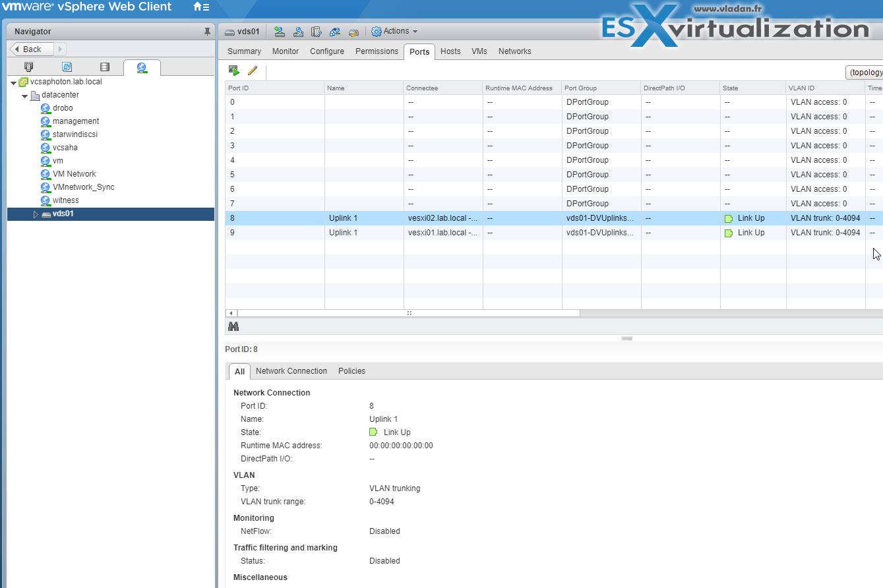Open the Actions dropdown menu
Screen dimensions: 883x588
click(x=394, y=31)
